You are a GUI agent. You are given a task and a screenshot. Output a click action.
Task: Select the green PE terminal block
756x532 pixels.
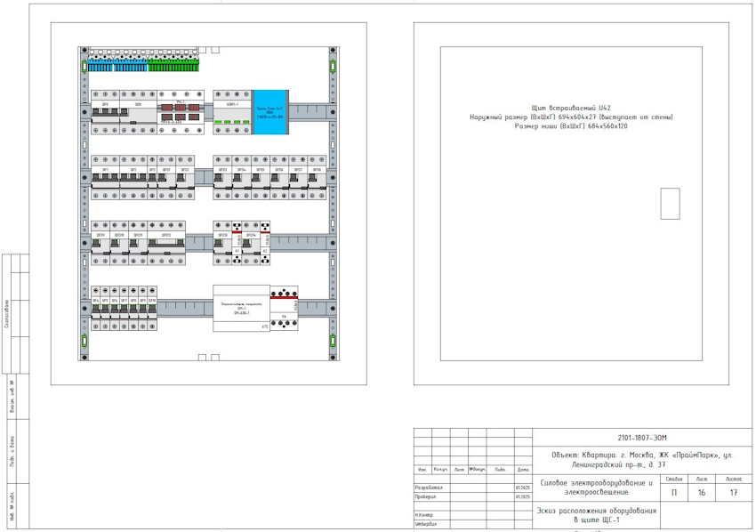coord(173,66)
